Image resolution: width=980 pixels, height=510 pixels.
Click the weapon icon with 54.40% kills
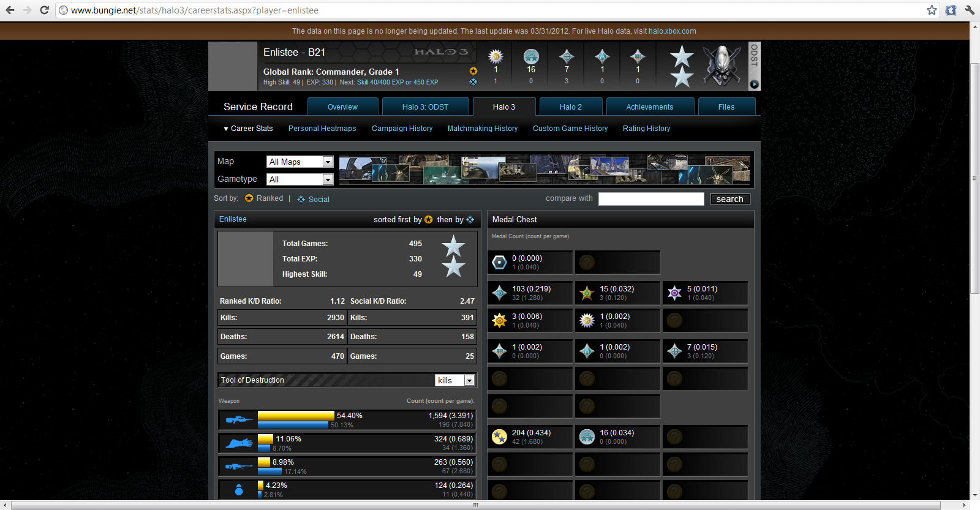pos(239,420)
